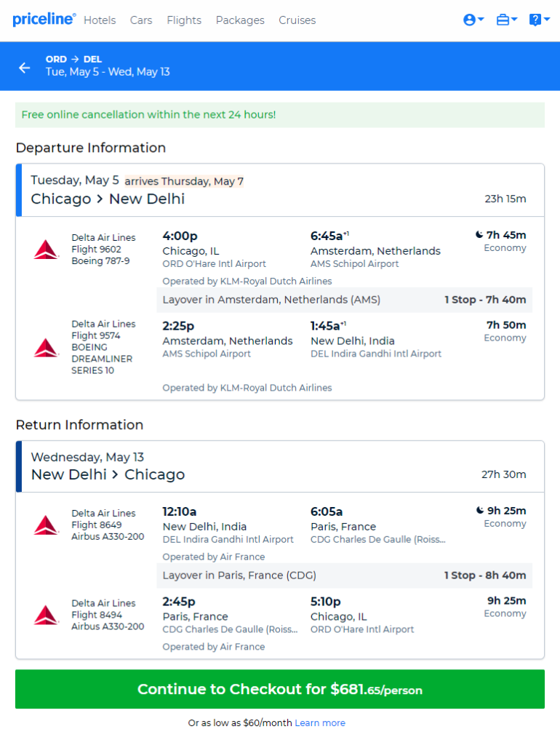Screen dimensions: 560x745
Task: Click Delta logo for Flight 8649
Action: [x=46, y=525]
